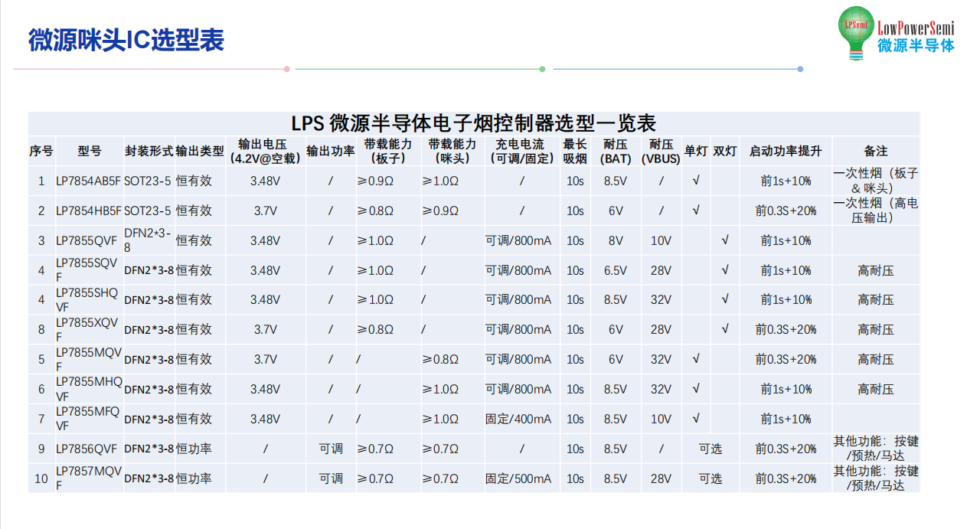This screenshot has width=980, height=529.
Task: Click the 启动功率提升 column header
Action: (786, 151)
